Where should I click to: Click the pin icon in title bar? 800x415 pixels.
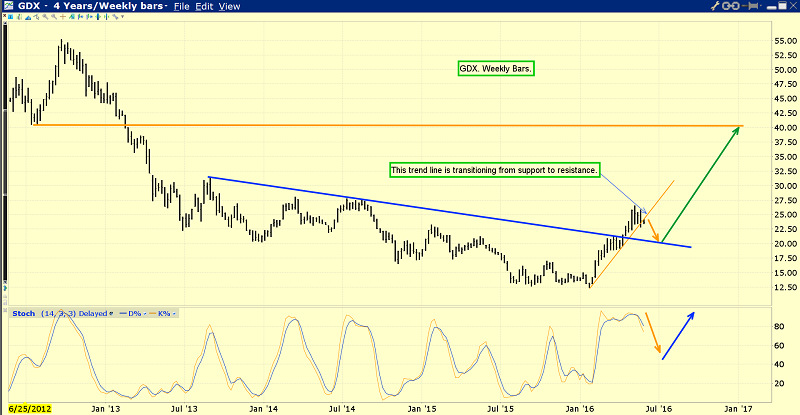point(751,6)
